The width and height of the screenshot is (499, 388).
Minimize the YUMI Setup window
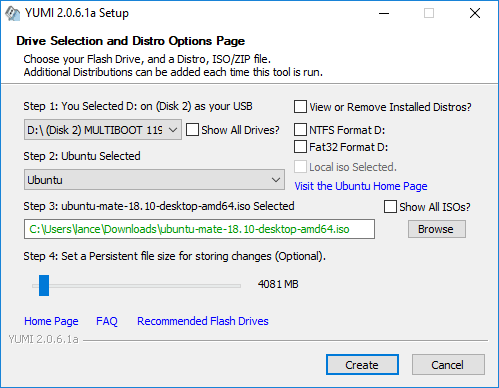coord(384,13)
